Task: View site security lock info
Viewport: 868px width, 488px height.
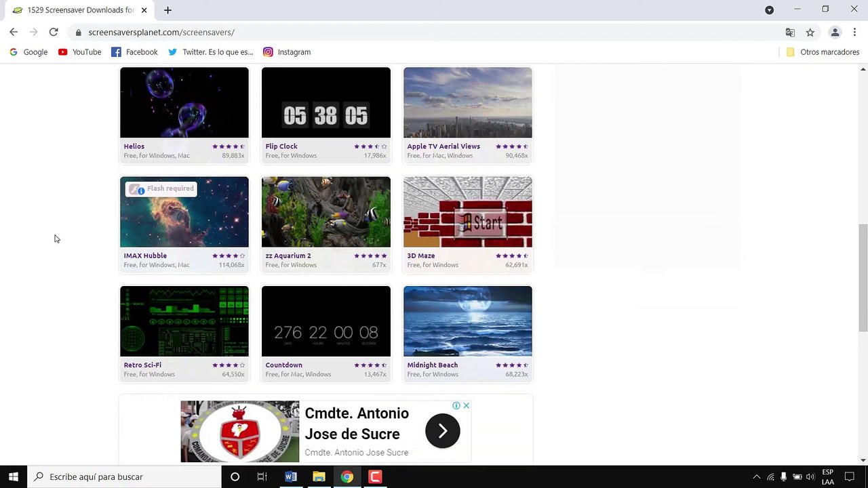Action: [79, 32]
